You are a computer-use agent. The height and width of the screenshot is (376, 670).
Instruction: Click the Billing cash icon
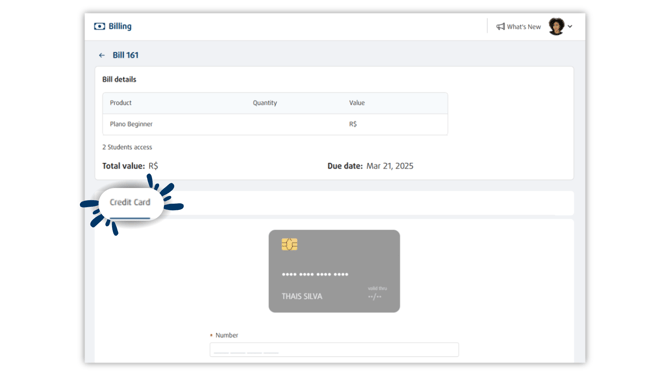(x=99, y=26)
